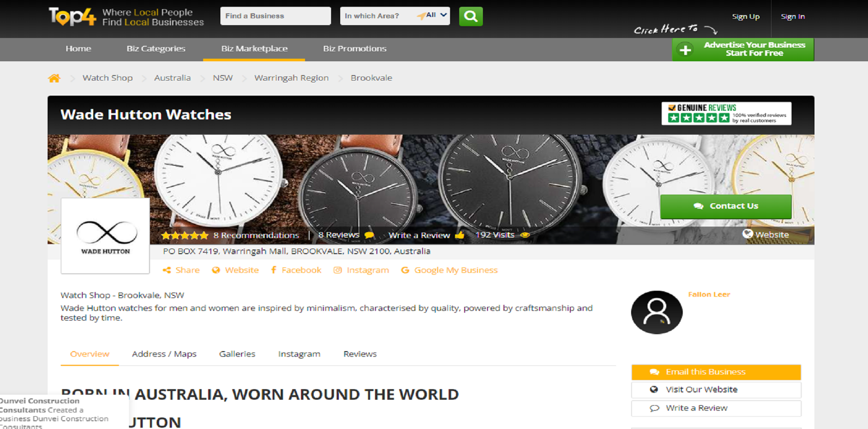Click the PO BOX 7419 address text

[x=297, y=251]
